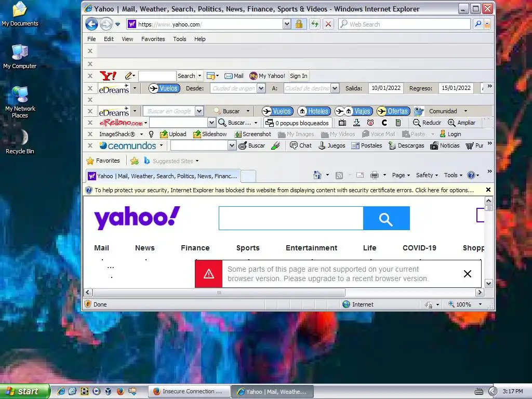Click the IE Forward navigation button

click(x=106, y=24)
